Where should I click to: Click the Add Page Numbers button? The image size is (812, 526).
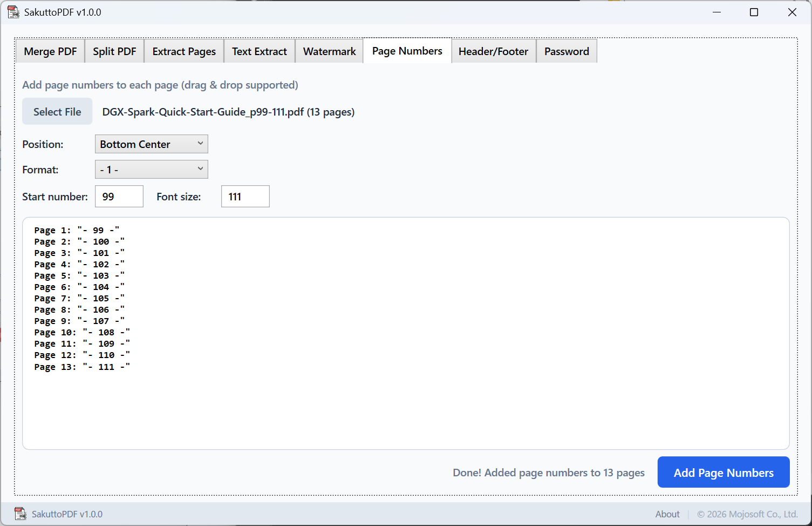[723, 473]
